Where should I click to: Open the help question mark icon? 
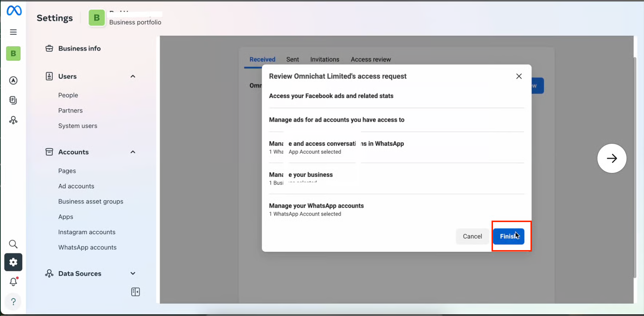[x=13, y=301]
